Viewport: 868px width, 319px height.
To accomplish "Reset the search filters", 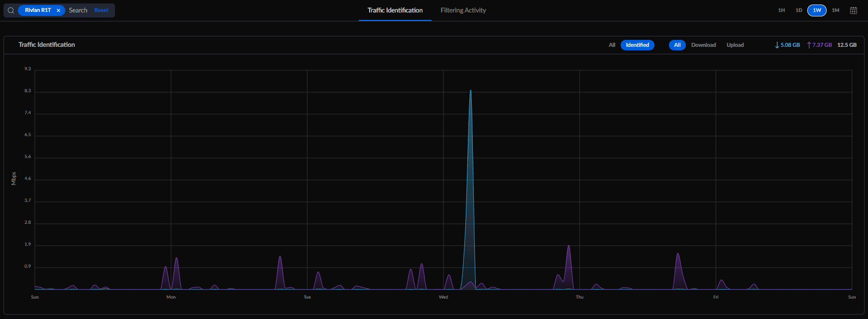I will tap(101, 10).
